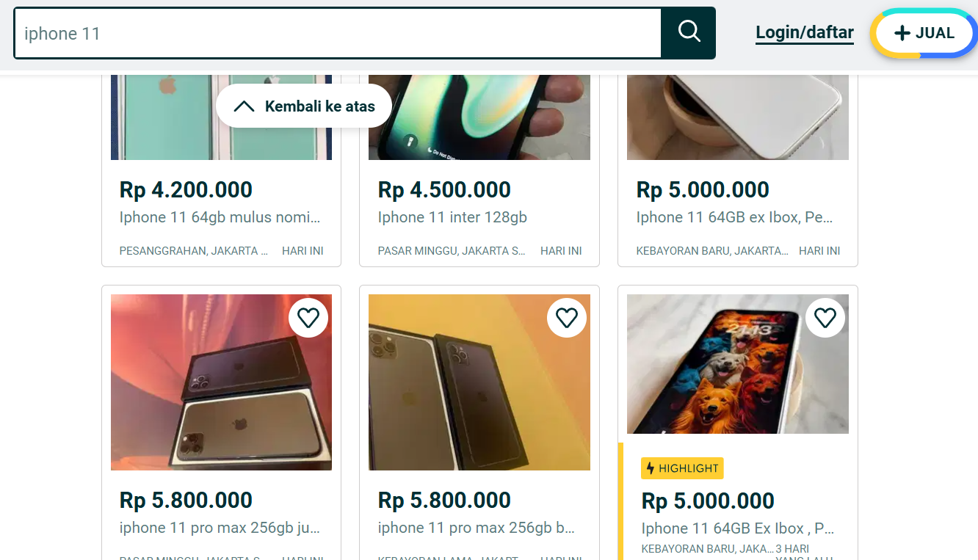Favorite the Rp 5.800.000 Pasar Minggu listing
This screenshot has width=978, height=560.
(308, 318)
